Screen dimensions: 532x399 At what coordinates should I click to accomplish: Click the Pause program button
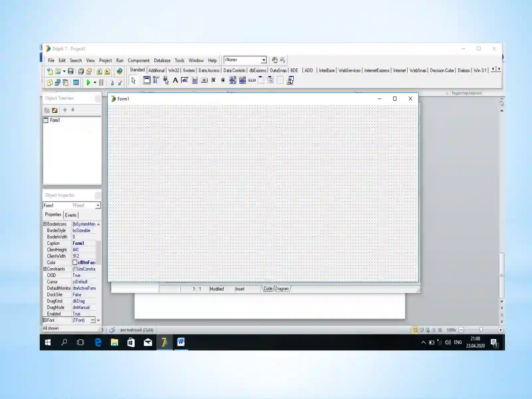tap(101, 82)
